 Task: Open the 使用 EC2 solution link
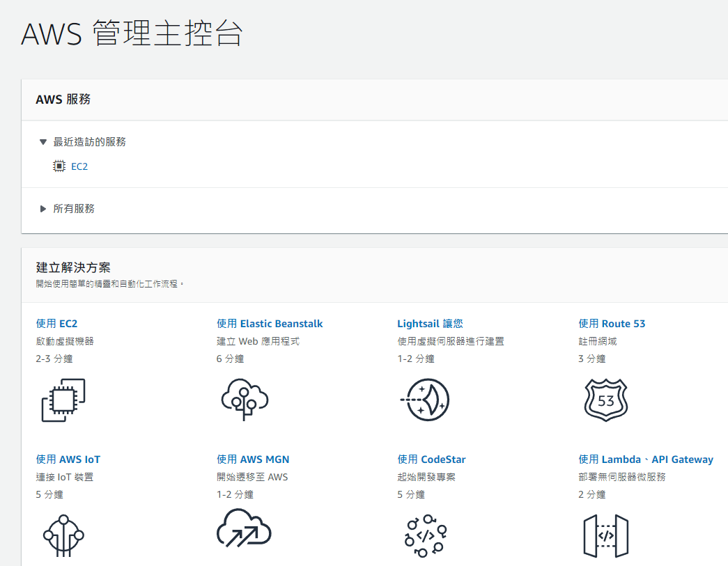[56, 323]
